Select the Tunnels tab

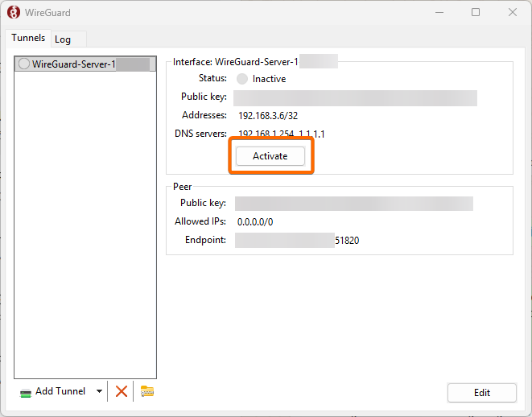coord(28,39)
